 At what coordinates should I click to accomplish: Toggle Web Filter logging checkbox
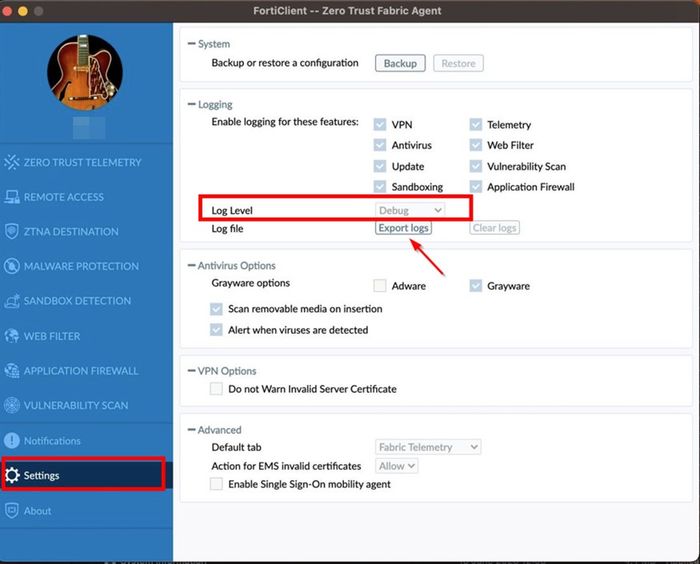click(x=476, y=145)
